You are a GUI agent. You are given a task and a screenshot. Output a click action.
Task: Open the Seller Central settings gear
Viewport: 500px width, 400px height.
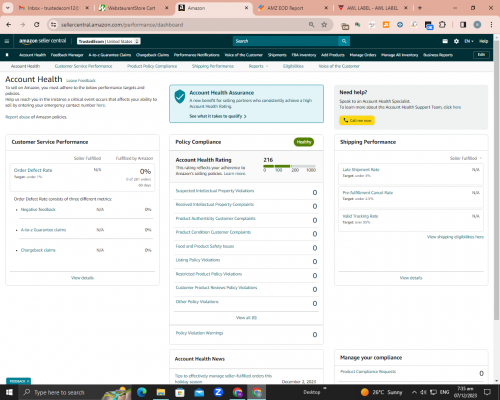456,41
